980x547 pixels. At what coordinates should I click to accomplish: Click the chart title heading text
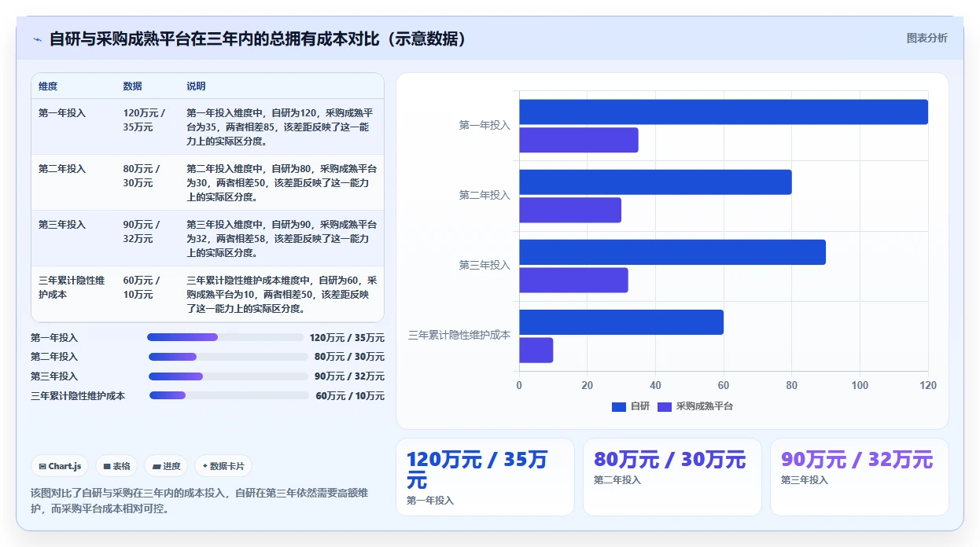coord(258,39)
